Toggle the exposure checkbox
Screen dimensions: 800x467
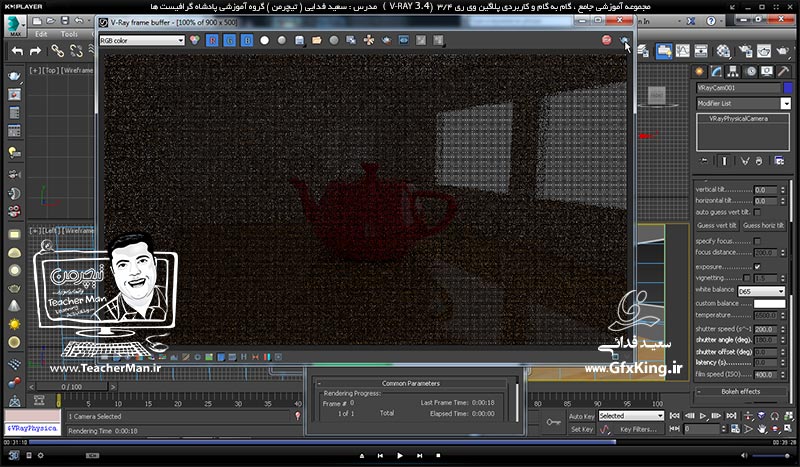(757, 266)
